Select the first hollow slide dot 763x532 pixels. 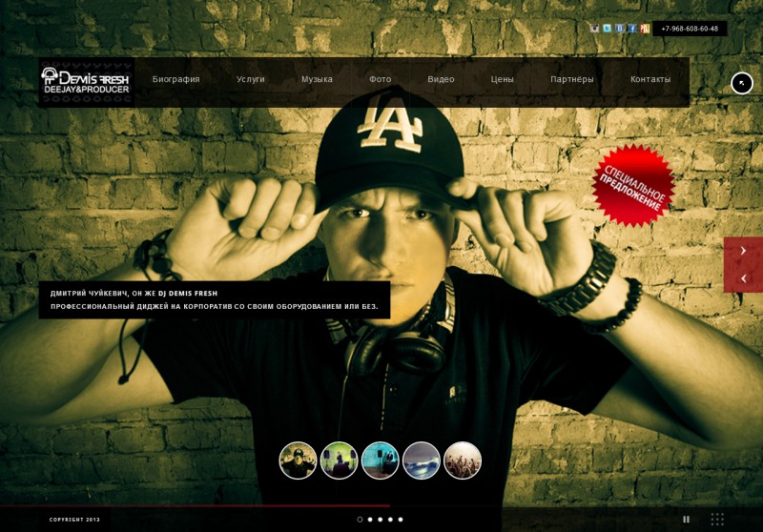[361, 520]
